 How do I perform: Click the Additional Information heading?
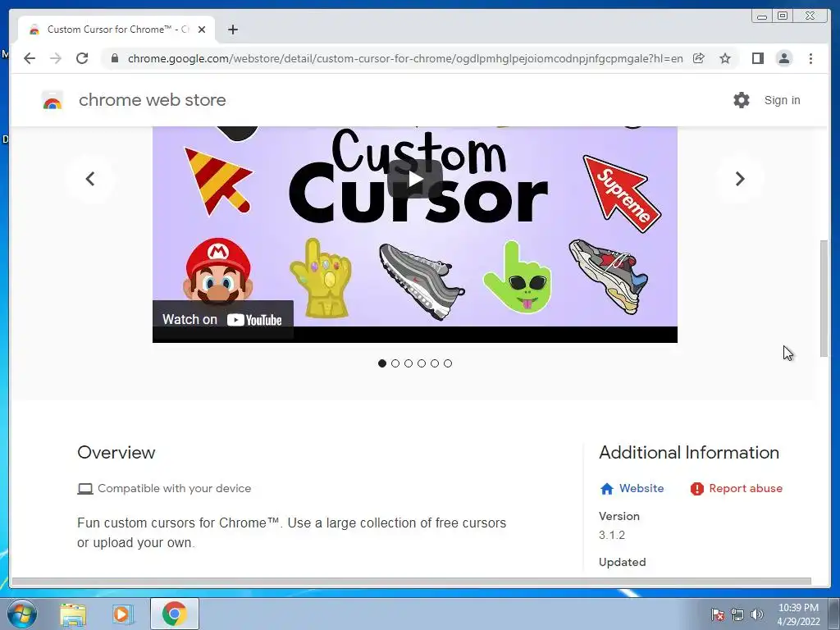(689, 453)
